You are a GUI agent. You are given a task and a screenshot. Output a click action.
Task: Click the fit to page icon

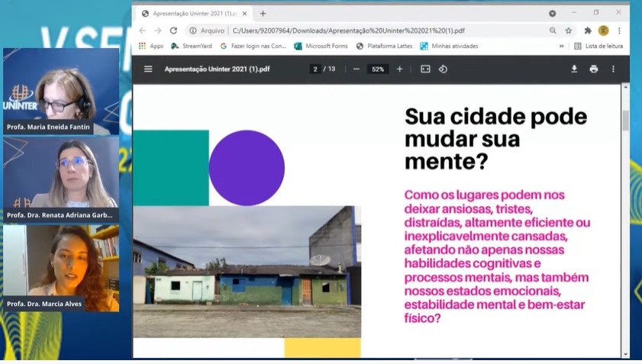[425, 69]
